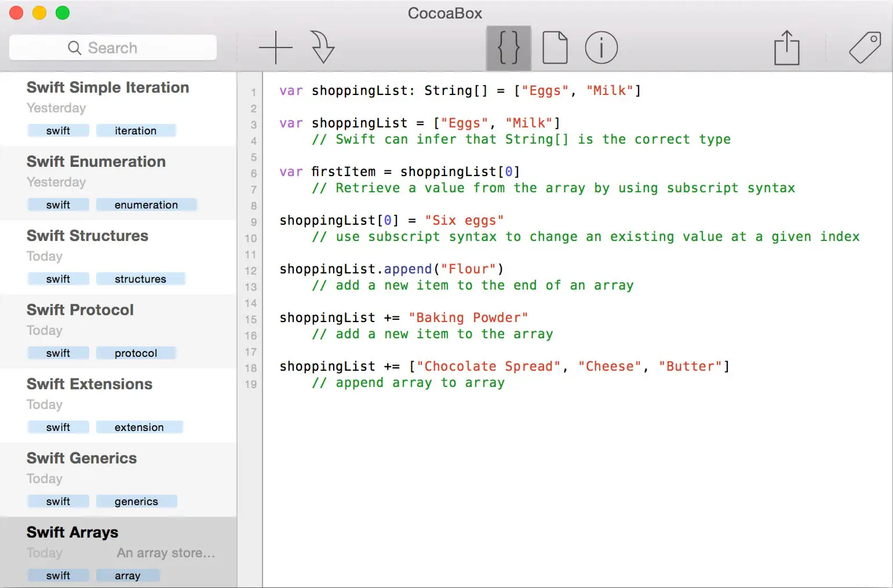Screen dimensions: 893x588
Task: Click swift tag under Swift Generics
Action: coord(58,502)
